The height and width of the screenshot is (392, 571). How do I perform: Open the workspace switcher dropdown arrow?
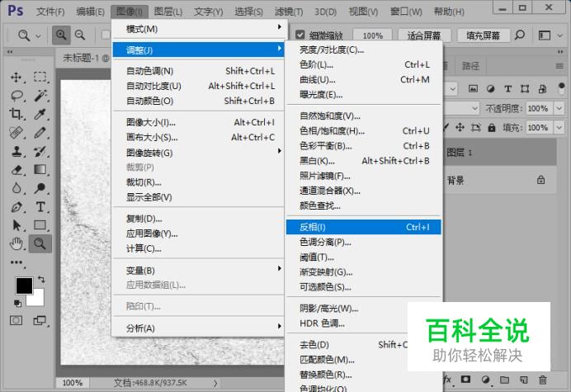coord(559,35)
